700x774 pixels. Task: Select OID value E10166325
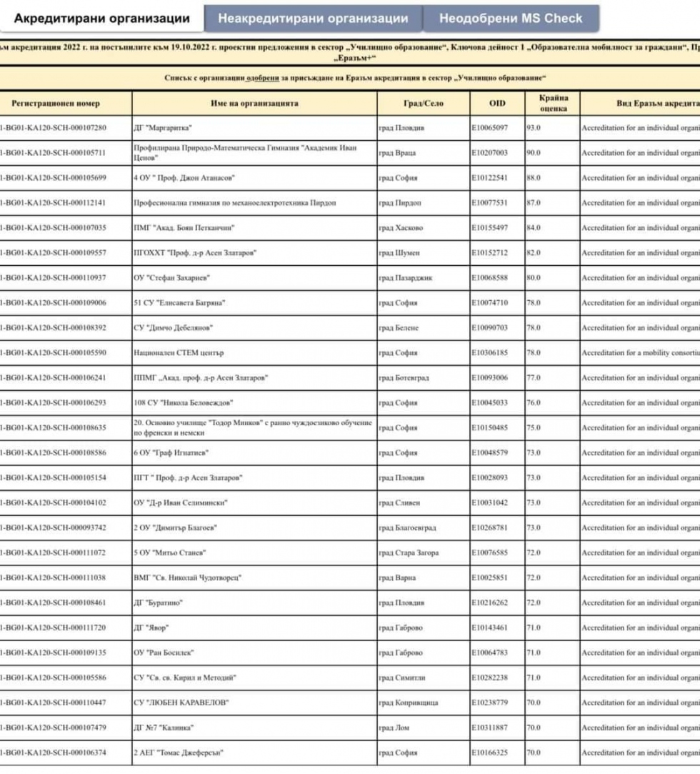tap(490, 753)
